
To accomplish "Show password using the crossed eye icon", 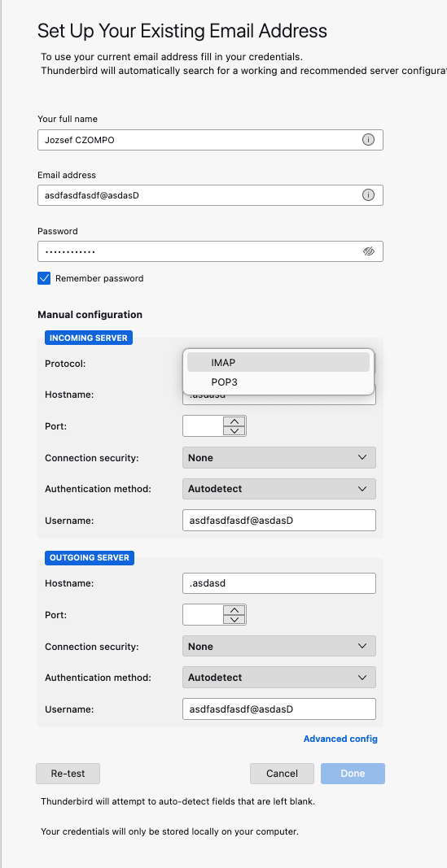I will coord(368,251).
